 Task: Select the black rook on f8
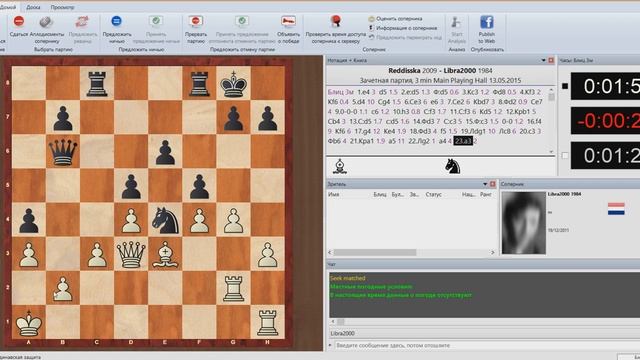tap(199, 84)
